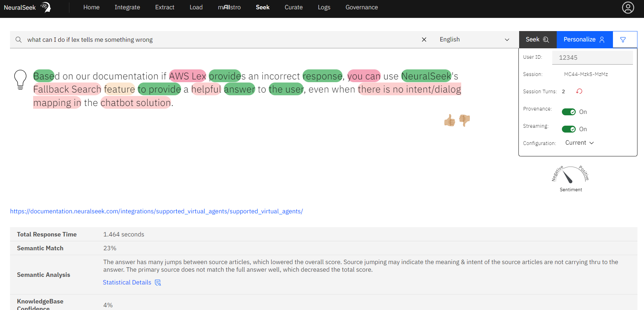Click the highlighted 'NeuralSeek' word

(x=426, y=76)
